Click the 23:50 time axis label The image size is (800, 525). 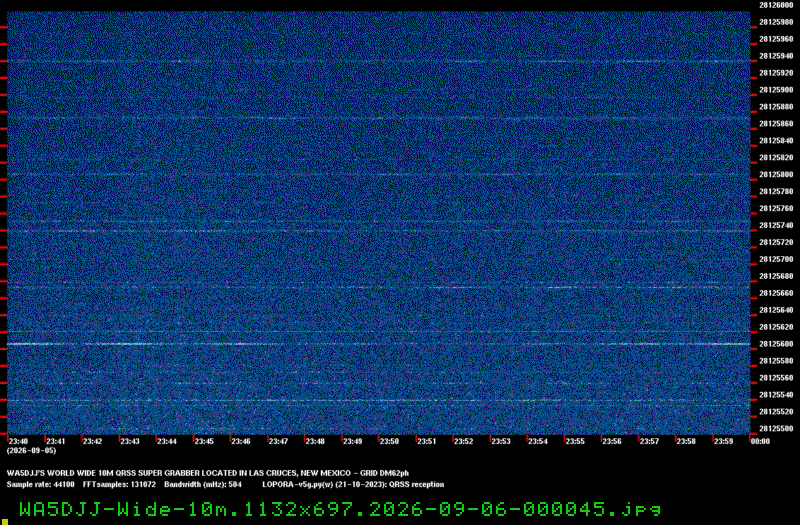389,441
